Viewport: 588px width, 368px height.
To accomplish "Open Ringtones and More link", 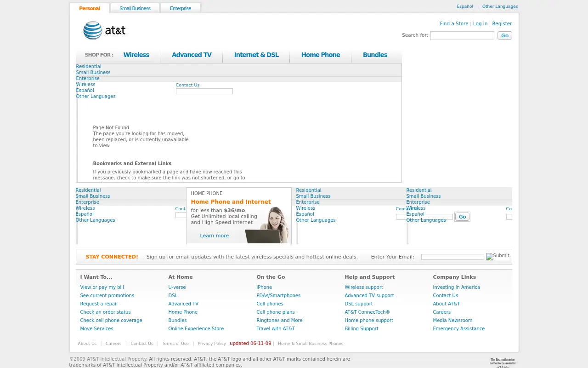I will click(x=279, y=320).
